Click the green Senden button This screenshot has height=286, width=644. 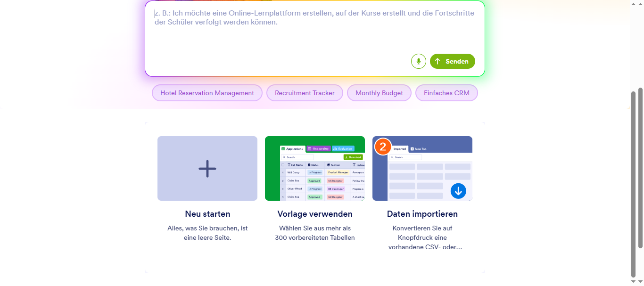[453, 61]
